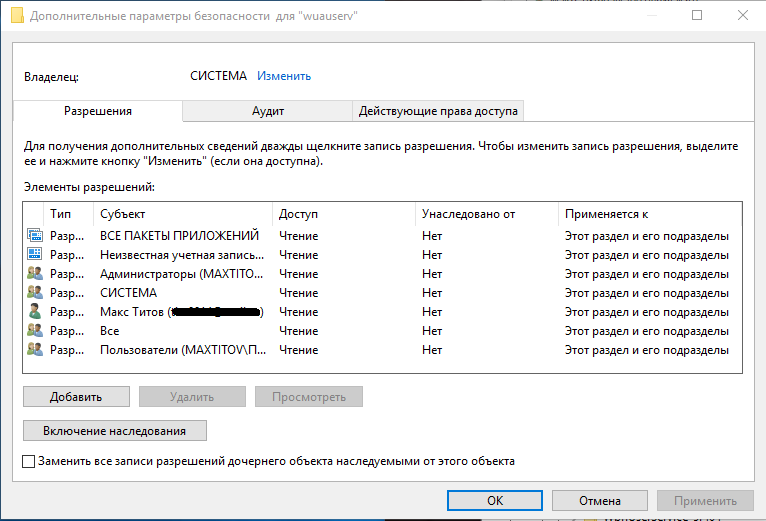Select the СИСТЕМА permission entry in list
The image size is (766, 521).
click(383, 293)
